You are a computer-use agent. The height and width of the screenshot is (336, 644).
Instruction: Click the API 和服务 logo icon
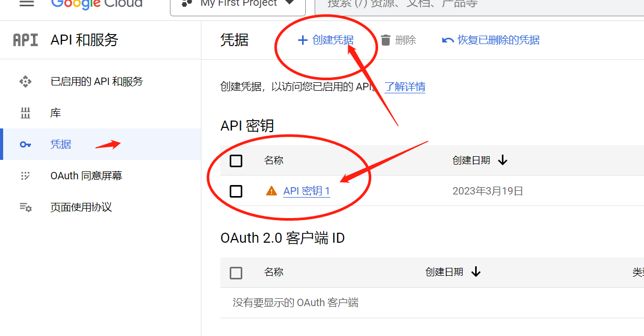click(x=25, y=40)
